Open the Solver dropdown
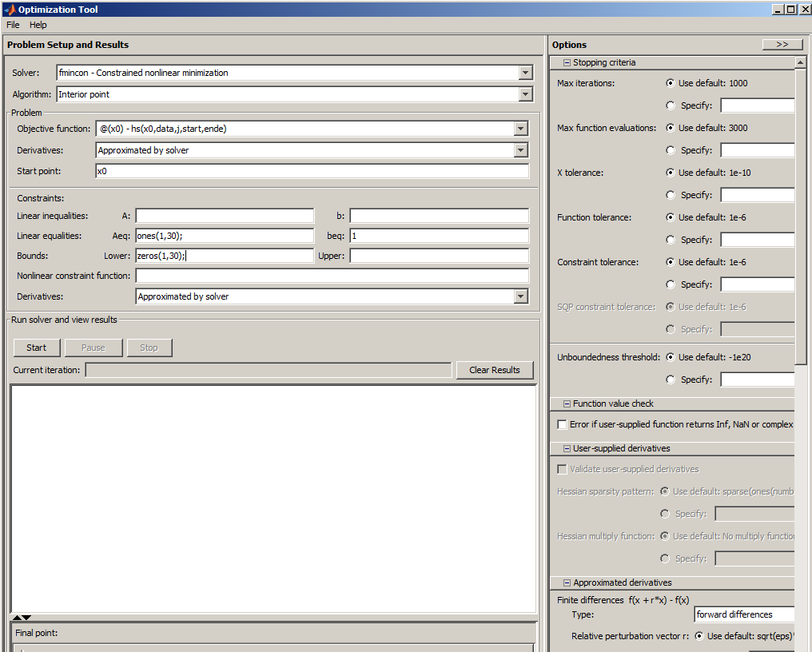812x652 pixels. [525, 73]
